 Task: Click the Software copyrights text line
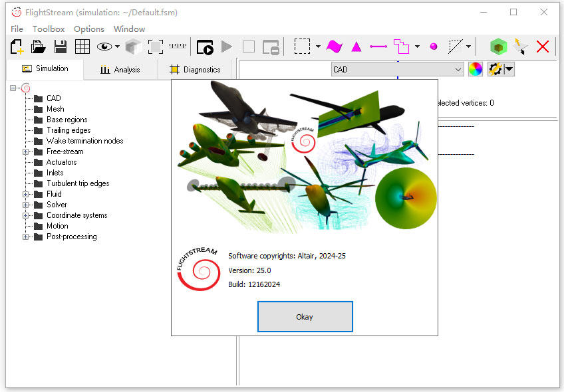287,256
